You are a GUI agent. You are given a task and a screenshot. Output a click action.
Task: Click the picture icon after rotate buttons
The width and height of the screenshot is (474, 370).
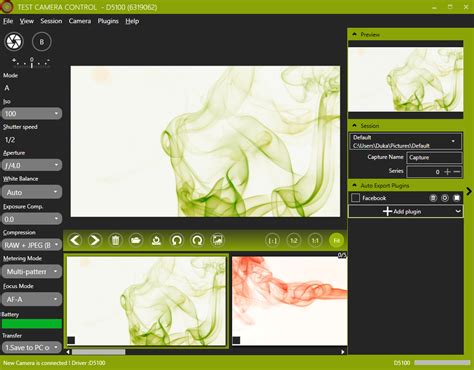(218, 240)
